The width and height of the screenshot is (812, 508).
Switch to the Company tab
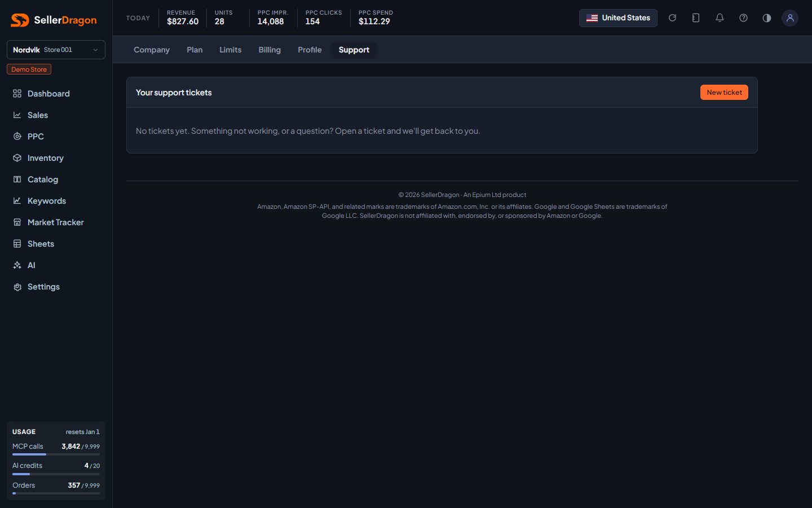(152, 50)
